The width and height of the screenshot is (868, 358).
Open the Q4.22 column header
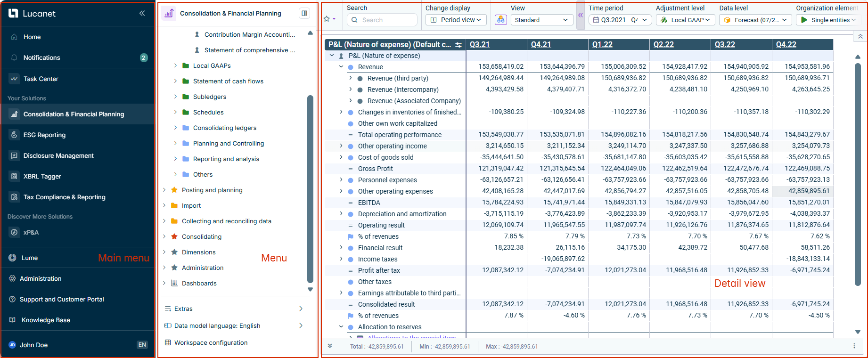click(x=786, y=44)
